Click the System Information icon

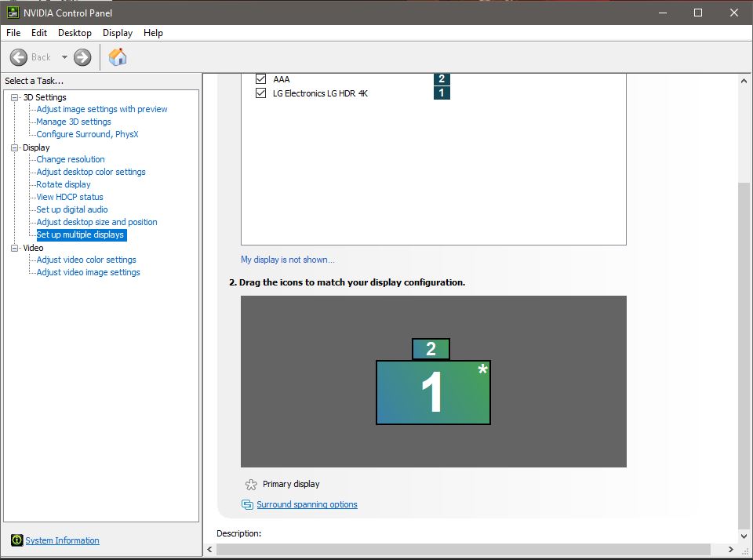16,540
